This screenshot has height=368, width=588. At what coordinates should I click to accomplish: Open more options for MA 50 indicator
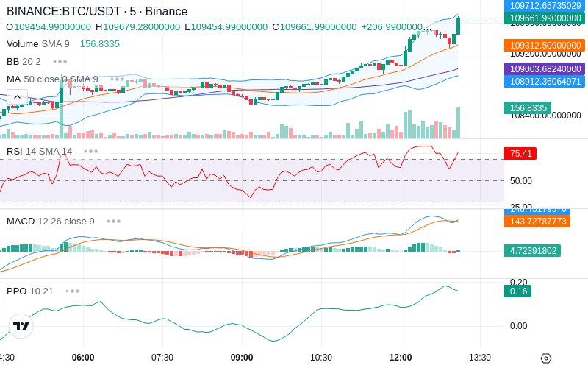pyautogui.click(x=118, y=79)
